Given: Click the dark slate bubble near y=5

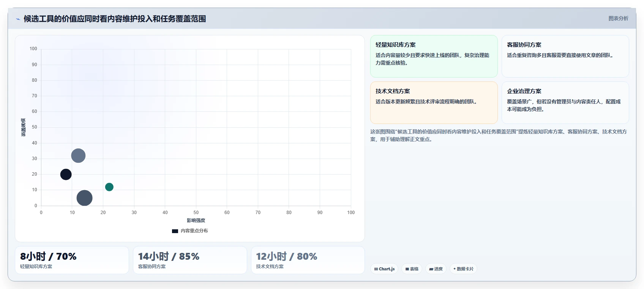Looking at the screenshot, I should [84, 198].
